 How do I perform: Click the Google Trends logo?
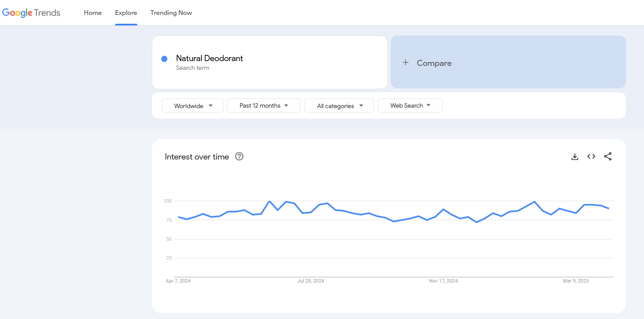[x=31, y=13]
